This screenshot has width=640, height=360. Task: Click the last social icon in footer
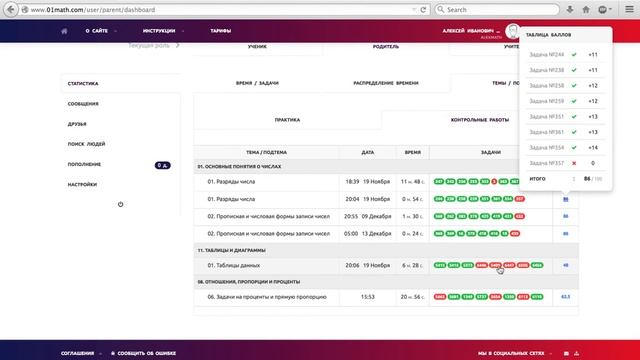pos(576,353)
